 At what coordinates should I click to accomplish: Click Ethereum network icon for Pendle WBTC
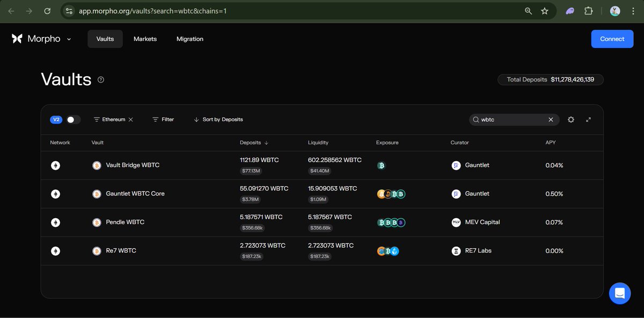(55, 223)
